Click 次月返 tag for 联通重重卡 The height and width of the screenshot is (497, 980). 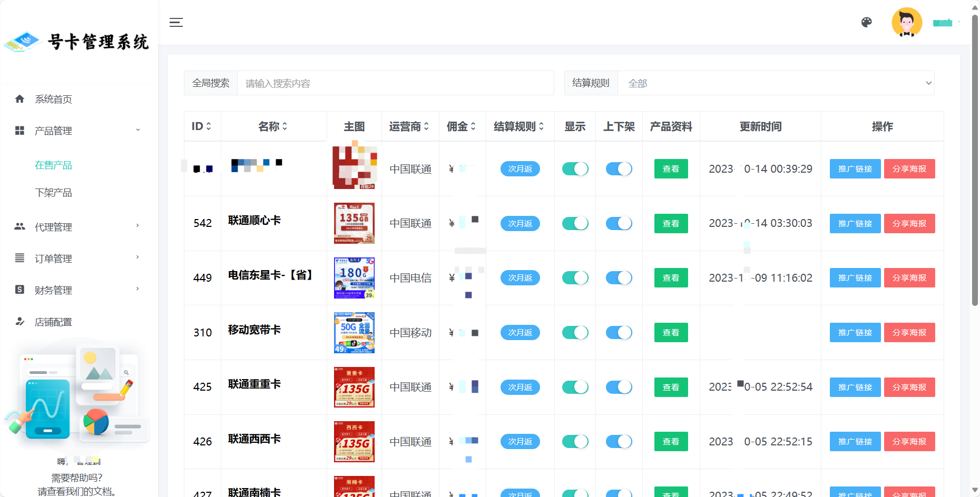click(520, 387)
